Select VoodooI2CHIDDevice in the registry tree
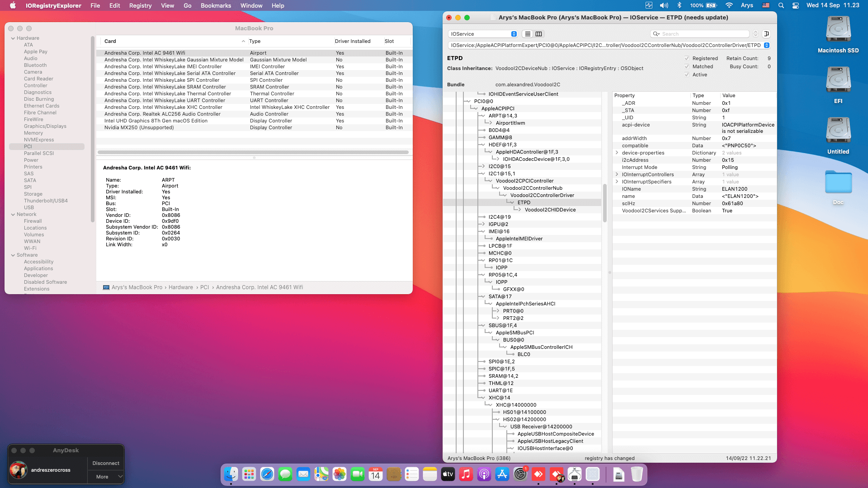This screenshot has height=488, width=868. point(550,210)
